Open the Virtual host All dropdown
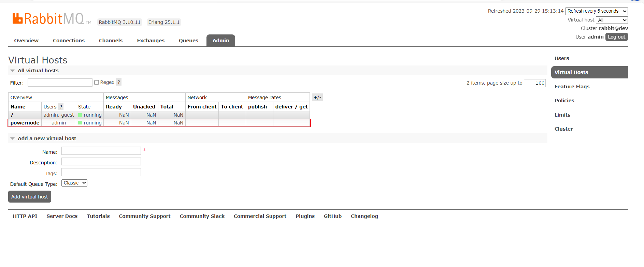 click(612, 20)
